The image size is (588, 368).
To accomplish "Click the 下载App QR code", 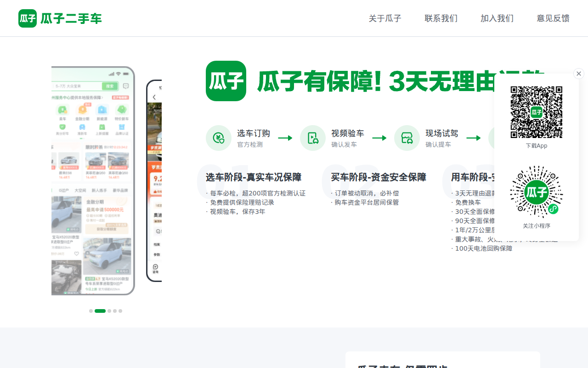I will (x=537, y=112).
